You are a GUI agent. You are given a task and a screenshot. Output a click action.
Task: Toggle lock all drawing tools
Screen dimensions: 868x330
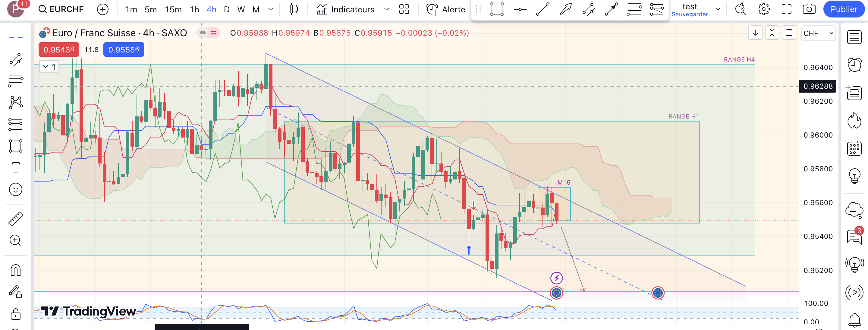point(15,314)
